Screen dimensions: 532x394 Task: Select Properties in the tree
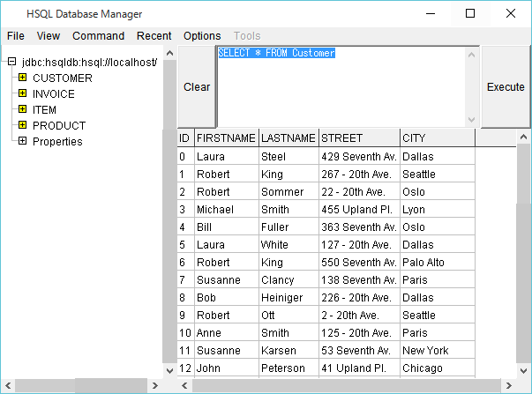(57, 141)
